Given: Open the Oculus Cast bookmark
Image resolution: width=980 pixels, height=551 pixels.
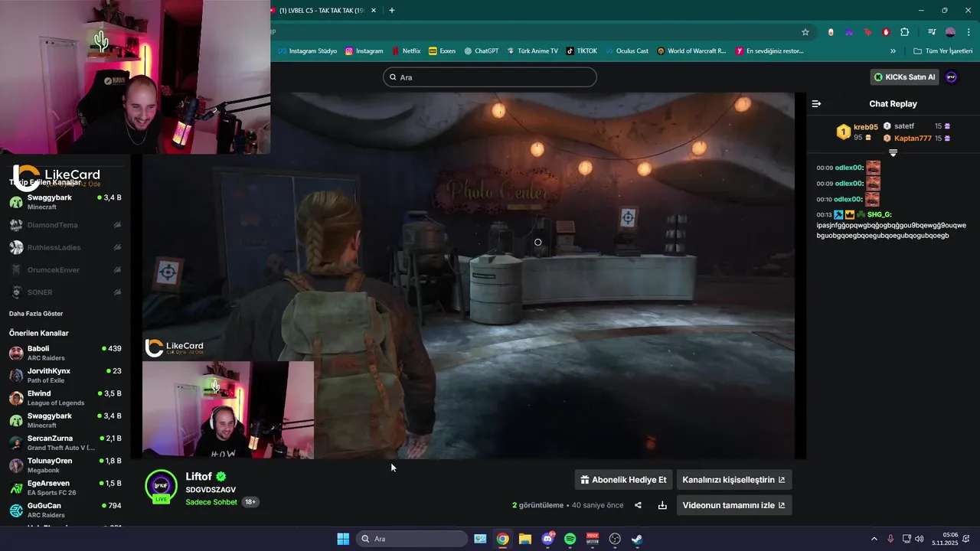Looking at the screenshot, I should click(x=626, y=51).
